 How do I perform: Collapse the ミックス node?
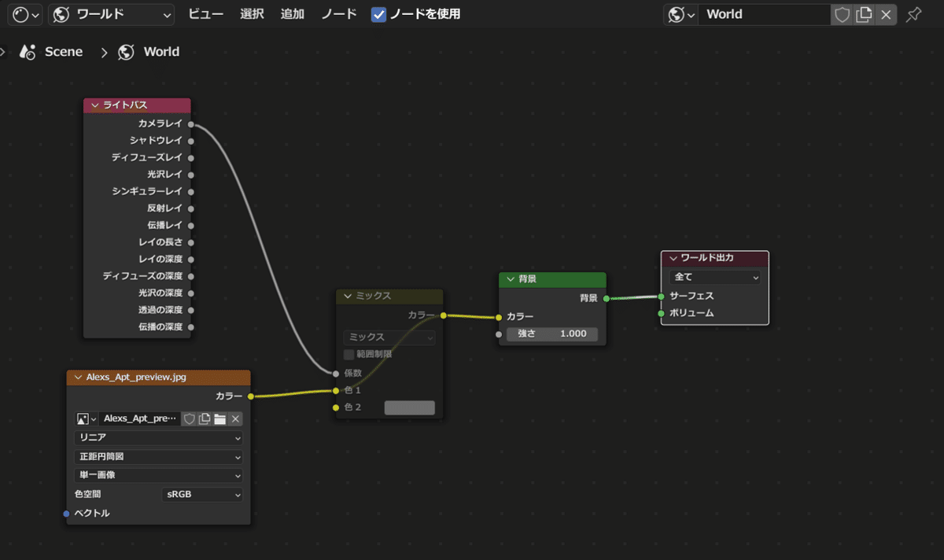click(348, 297)
